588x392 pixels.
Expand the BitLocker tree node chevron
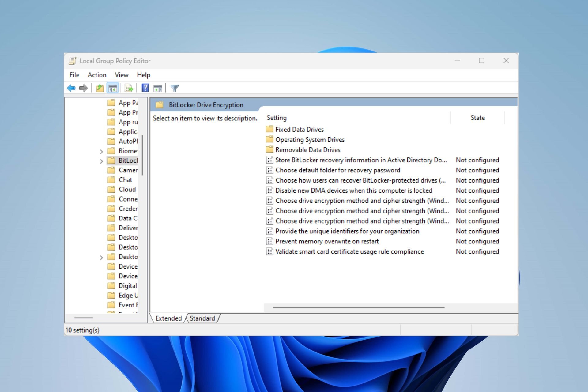[101, 161]
